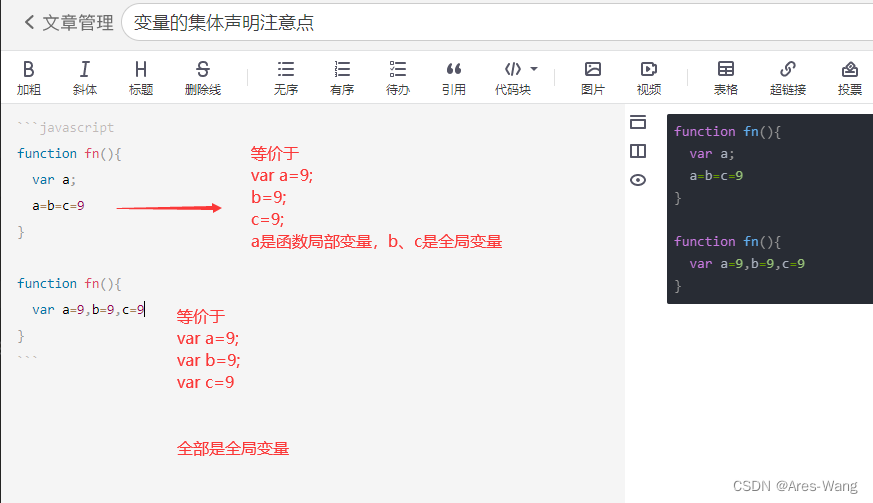The height and width of the screenshot is (503, 873).
Task: Switch to split-pane layout icon
Action: point(638,151)
